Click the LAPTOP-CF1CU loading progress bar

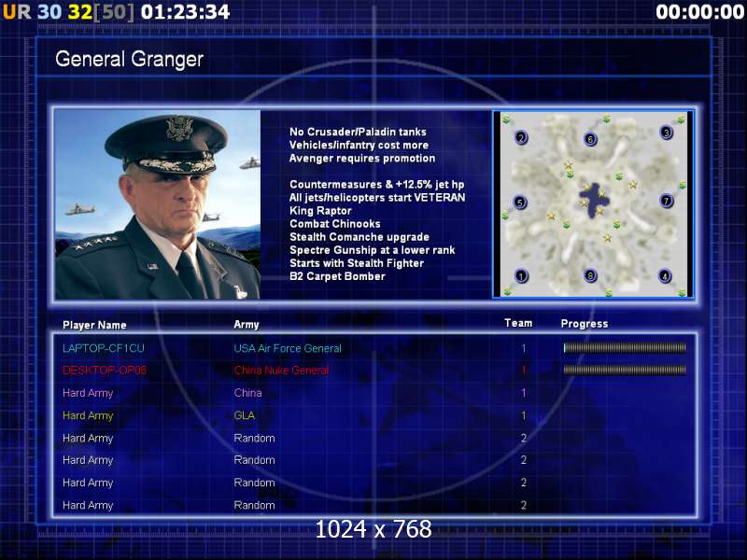pyautogui.click(x=625, y=348)
